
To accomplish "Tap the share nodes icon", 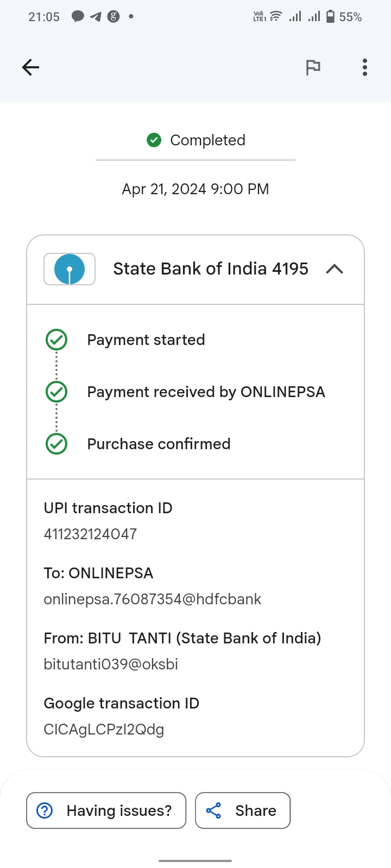I will coord(213,810).
